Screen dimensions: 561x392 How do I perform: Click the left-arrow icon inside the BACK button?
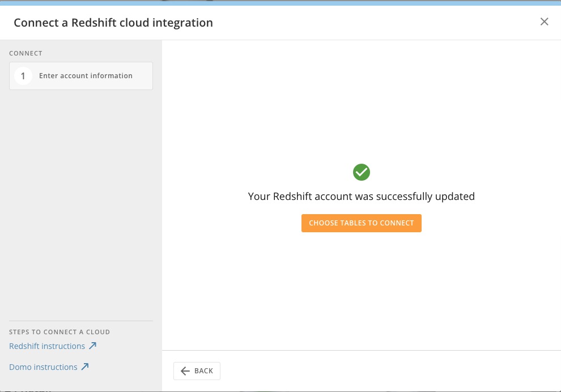click(x=185, y=370)
